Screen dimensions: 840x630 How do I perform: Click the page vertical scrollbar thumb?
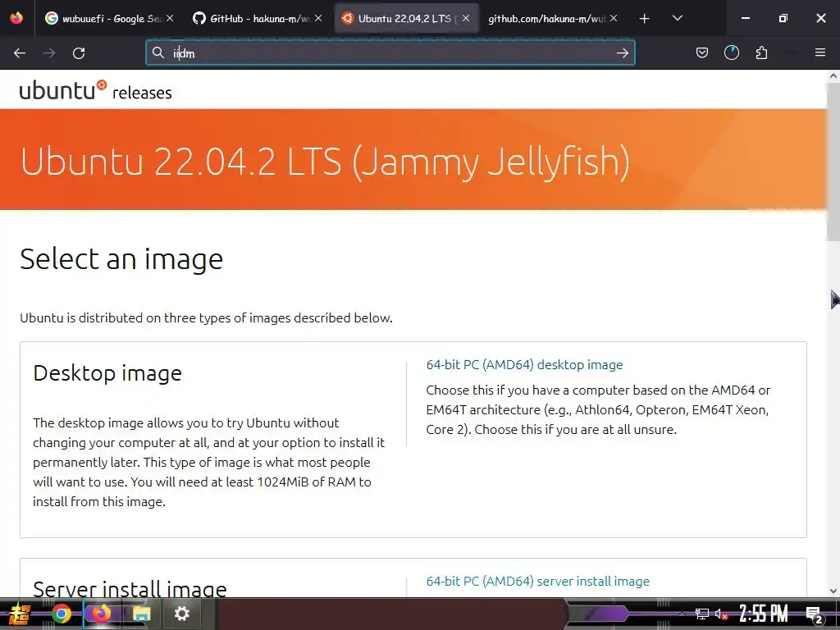pyautogui.click(x=833, y=161)
